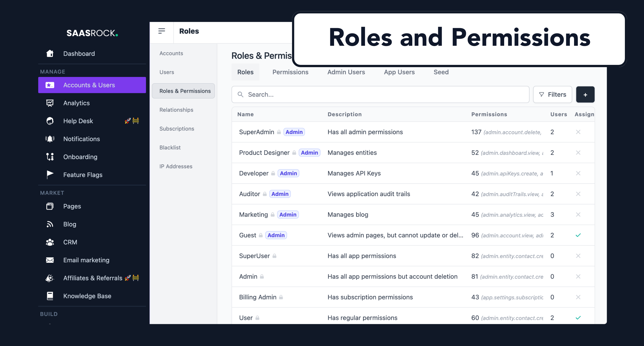Click the Blog RSS feed icon
Image resolution: width=644 pixels, height=346 pixels.
50,224
